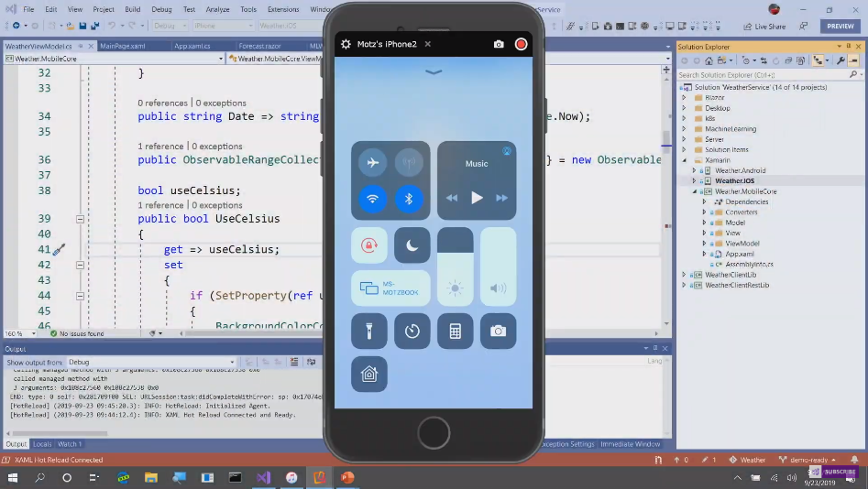Screen dimensions: 868x489
Task: Adjust the volume slider in Control Center
Action: coord(499,266)
